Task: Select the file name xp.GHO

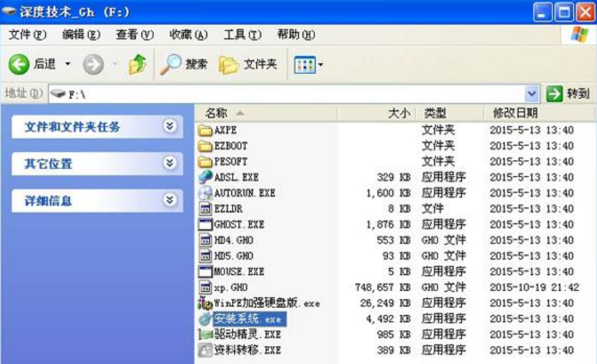Action: [231, 288]
